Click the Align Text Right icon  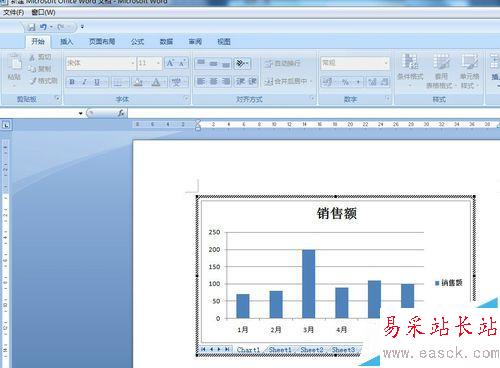(226, 81)
